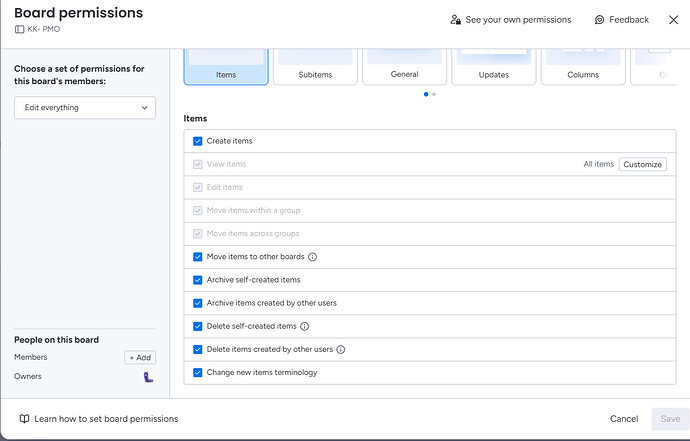690x441 pixels.
Task: Click the owner avatar icon
Action: [148, 377]
